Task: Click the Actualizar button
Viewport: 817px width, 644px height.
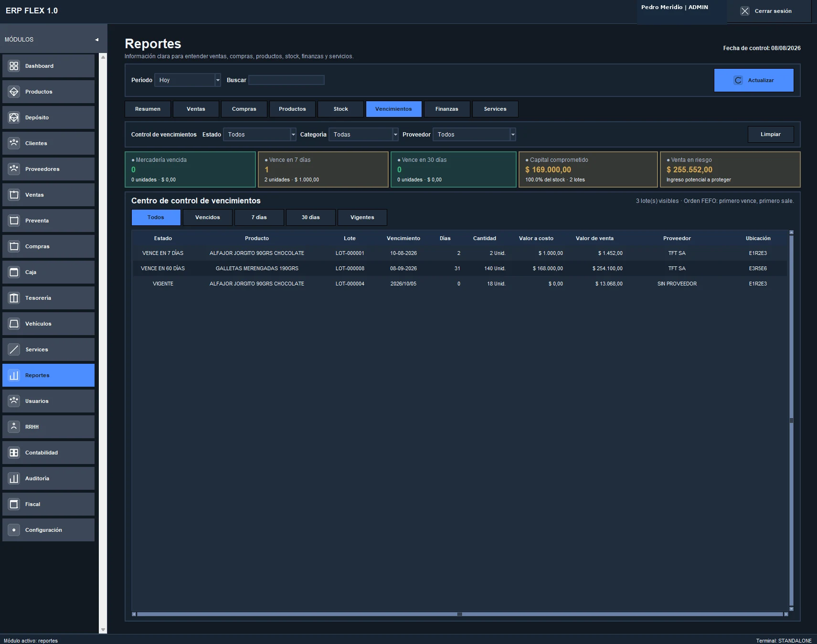Action: tap(754, 80)
